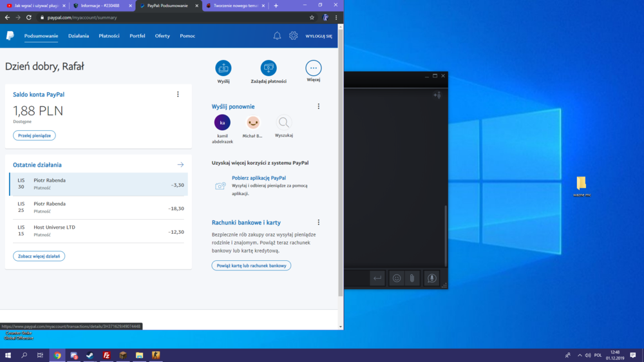Open the notifications bell

point(277,35)
